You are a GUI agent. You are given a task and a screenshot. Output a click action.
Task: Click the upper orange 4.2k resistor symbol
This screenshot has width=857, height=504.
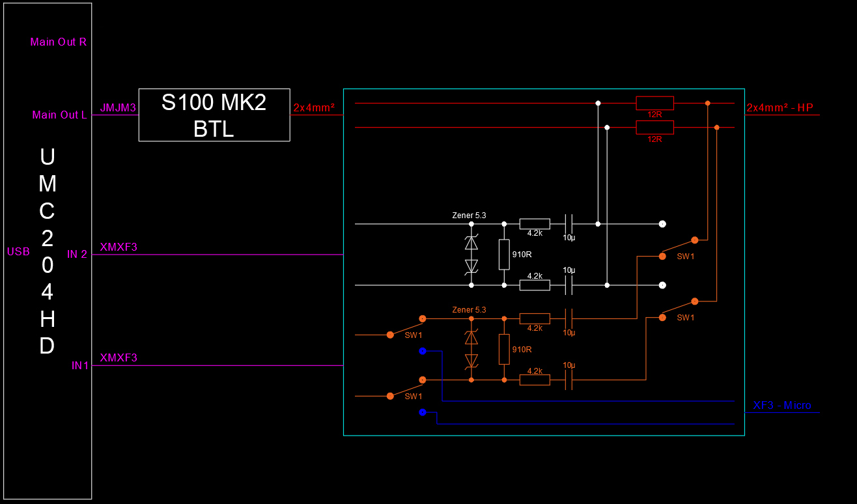(x=535, y=318)
